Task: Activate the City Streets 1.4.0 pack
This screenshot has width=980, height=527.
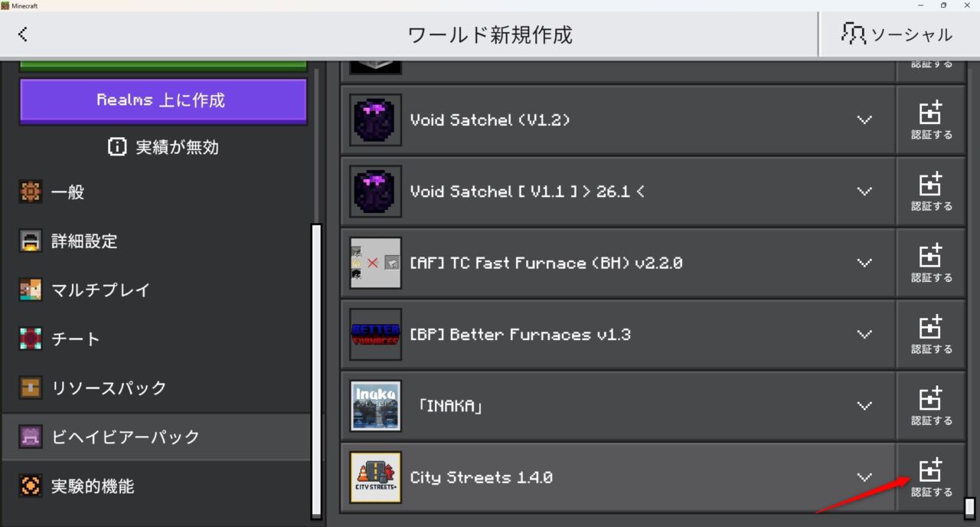Action: click(x=931, y=477)
